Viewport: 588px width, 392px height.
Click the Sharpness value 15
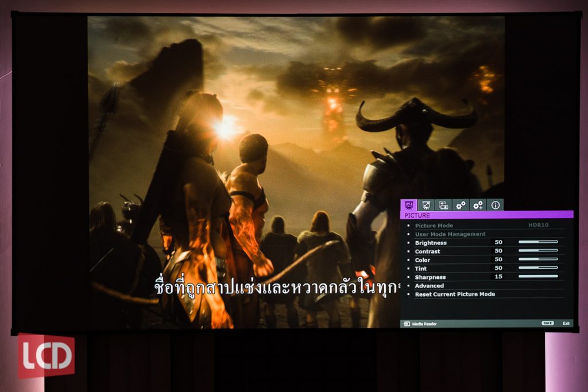pos(498,277)
